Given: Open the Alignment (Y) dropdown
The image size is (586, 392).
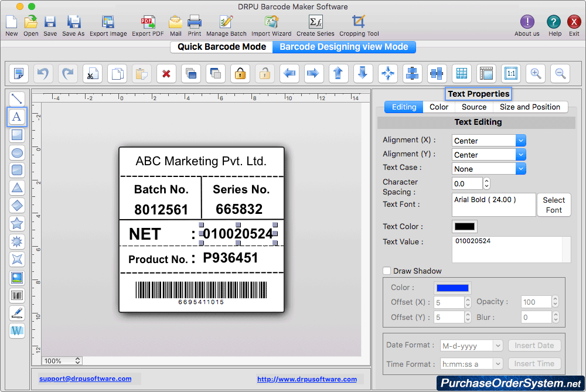Looking at the screenshot, I should 489,154.
